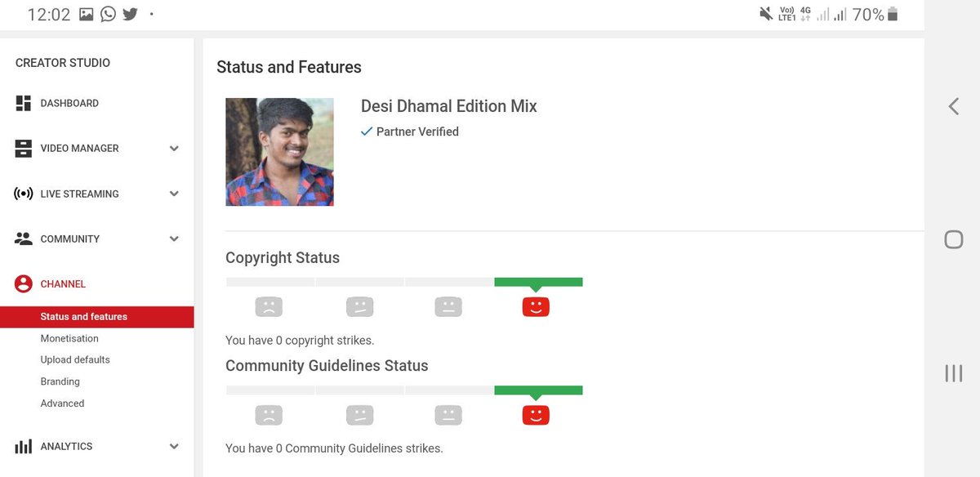Tap the battery icon in status bar
The image size is (980, 477).
click(x=893, y=14)
